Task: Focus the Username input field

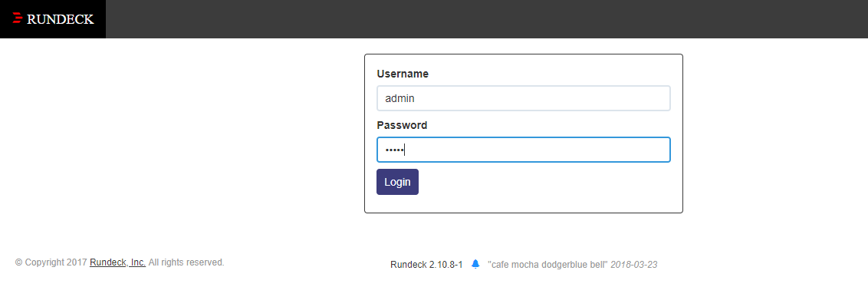Action: point(523,98)
